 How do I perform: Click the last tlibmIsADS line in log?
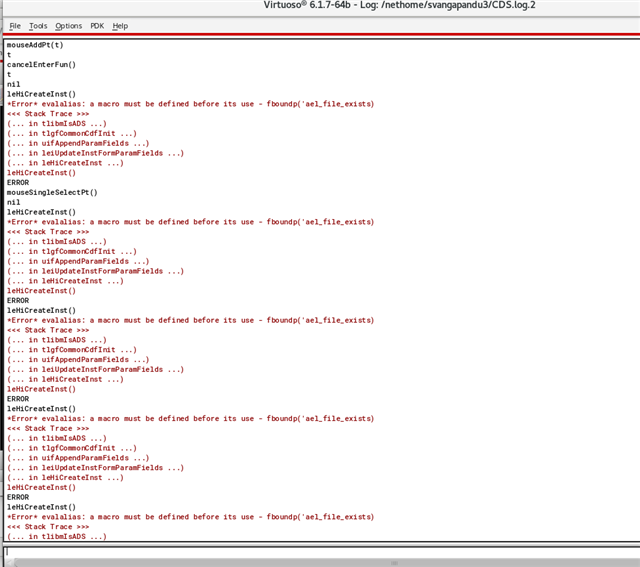(x=57, y=537)
